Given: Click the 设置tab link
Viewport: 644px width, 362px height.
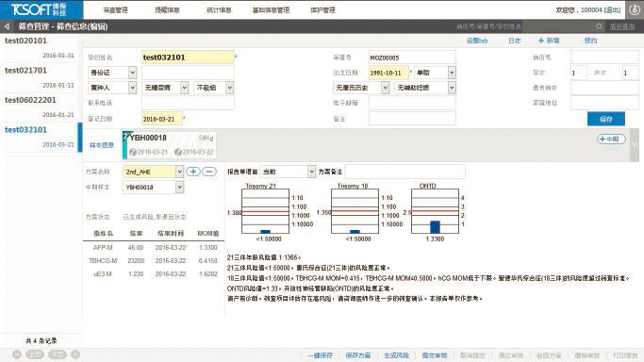Looking at the screenshot, I should [x=477, y=41].
